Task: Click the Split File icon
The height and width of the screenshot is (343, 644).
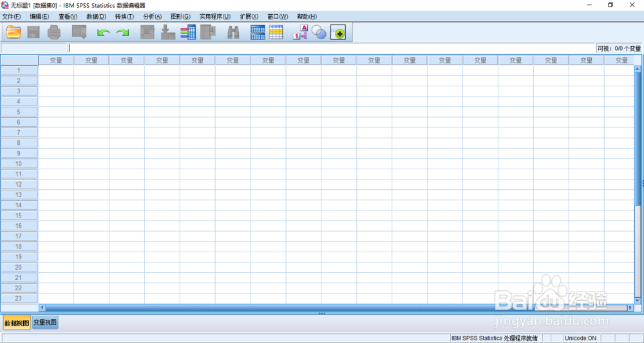Action: (x=258, y=32)
